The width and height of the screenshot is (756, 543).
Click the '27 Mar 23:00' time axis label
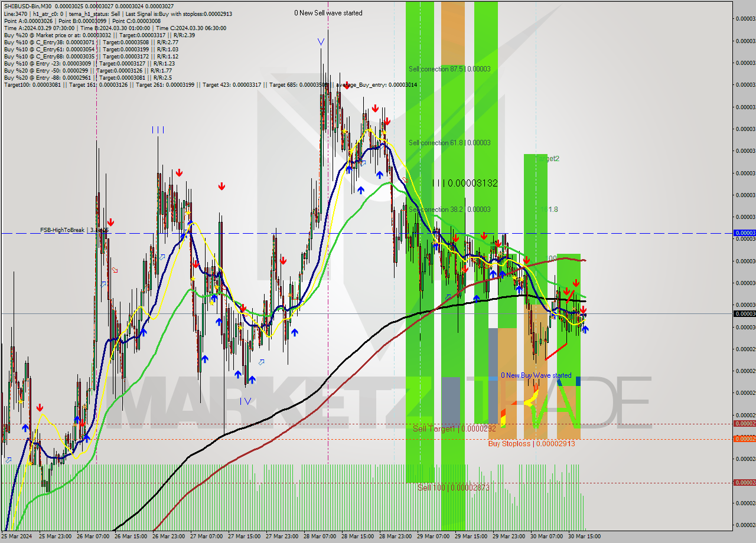click(x=283, y=537)
